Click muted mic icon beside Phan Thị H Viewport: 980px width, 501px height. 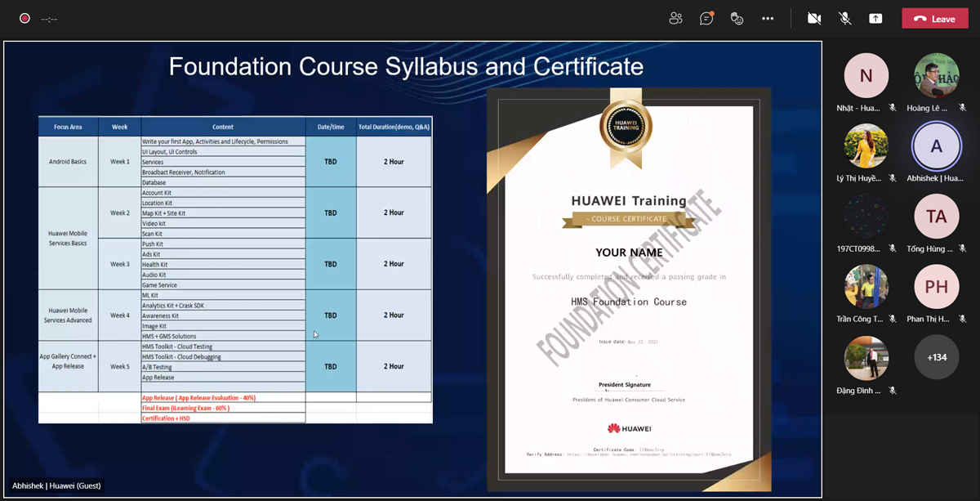[963, 319]
